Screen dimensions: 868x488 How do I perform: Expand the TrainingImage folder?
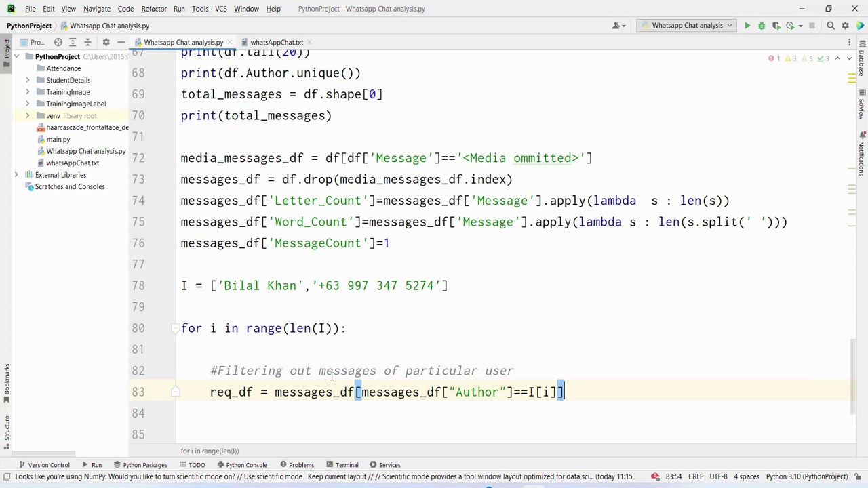(28, 92)
